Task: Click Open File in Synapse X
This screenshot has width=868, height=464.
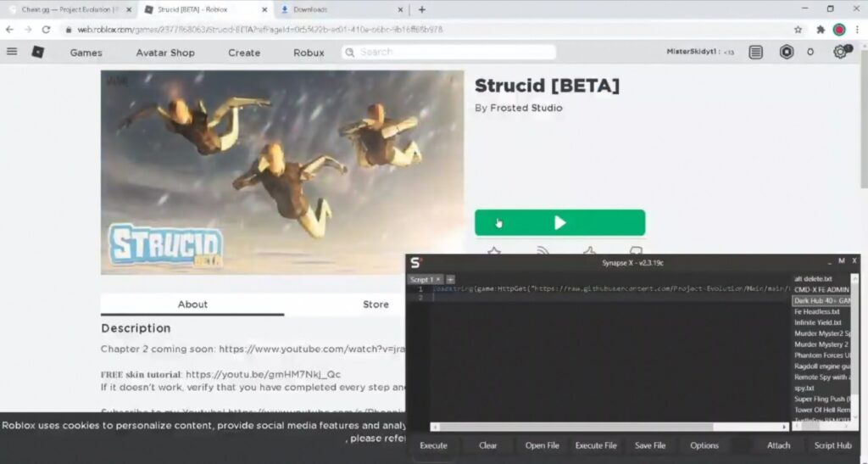Action: 542,445
